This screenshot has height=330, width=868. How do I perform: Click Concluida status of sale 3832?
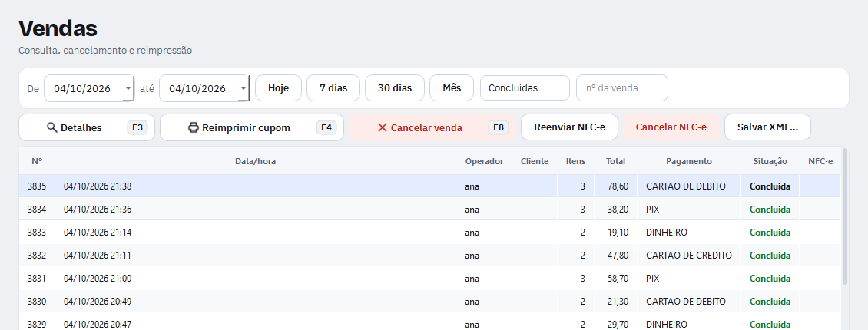click(770, 256)
